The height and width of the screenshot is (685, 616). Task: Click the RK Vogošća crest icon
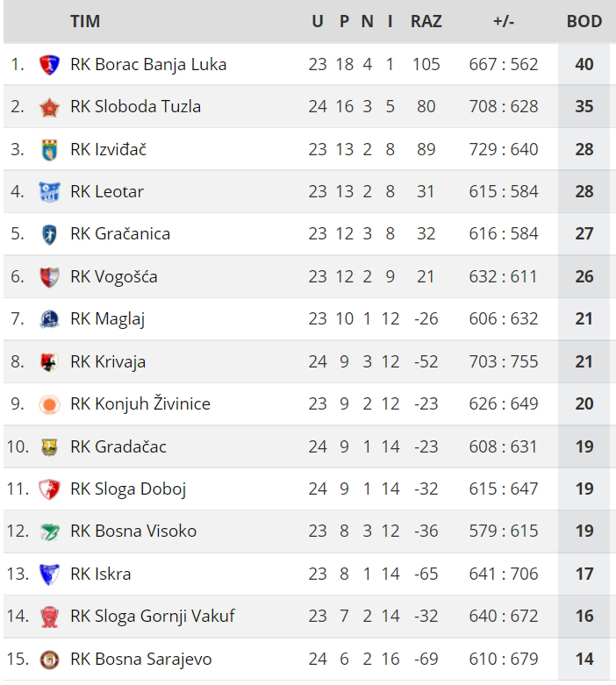pos(49,277)
